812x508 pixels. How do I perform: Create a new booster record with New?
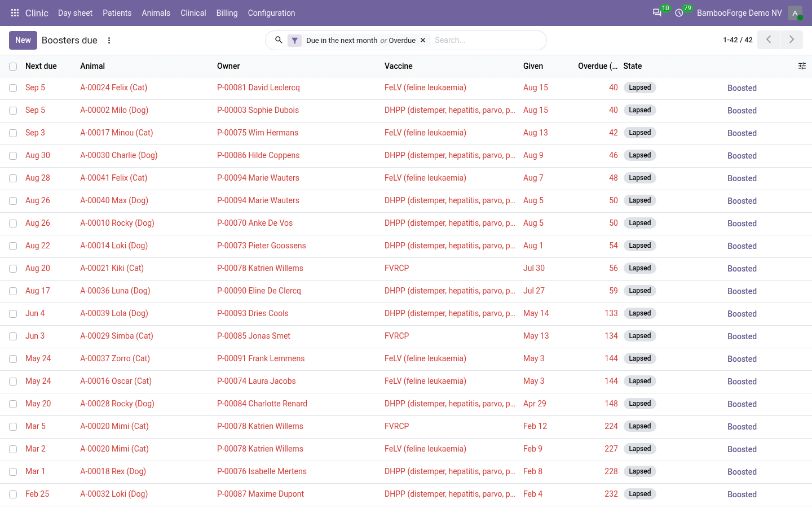click(23, 40)
